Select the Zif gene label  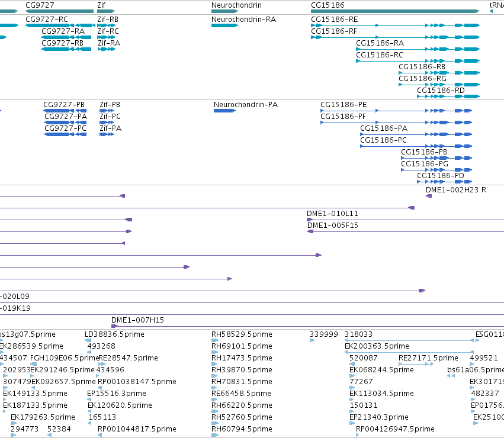pos(101,5)
